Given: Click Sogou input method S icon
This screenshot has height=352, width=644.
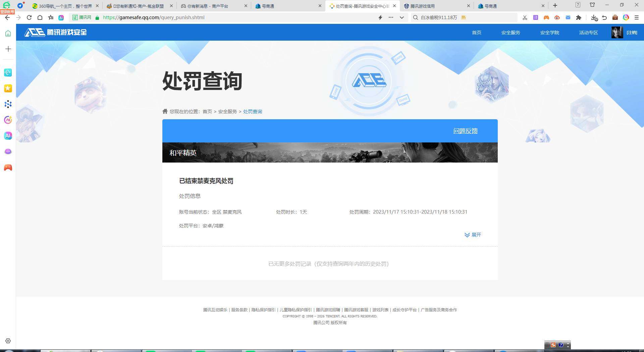Looking at the screenshot, I should 553,345.
